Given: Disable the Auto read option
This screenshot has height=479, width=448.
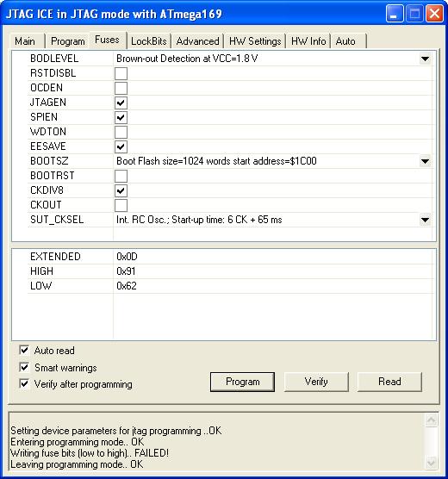Looking at the screenshot, I should (24, 350).
